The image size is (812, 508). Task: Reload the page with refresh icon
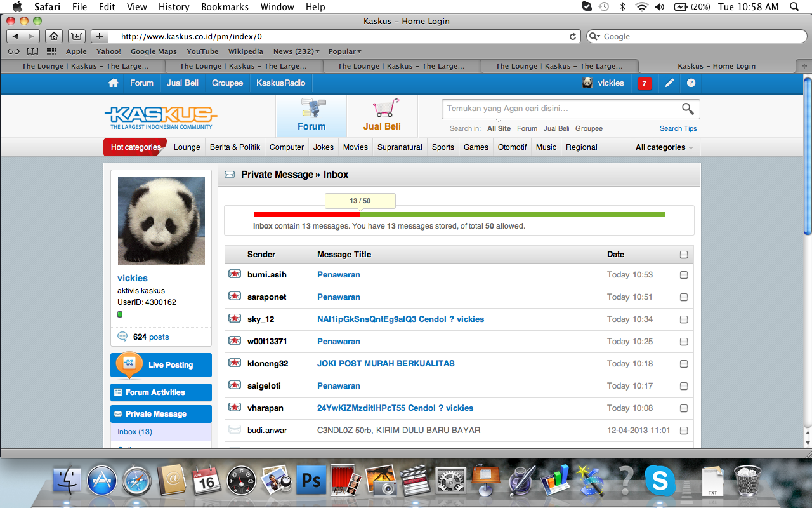pos(573,37)
